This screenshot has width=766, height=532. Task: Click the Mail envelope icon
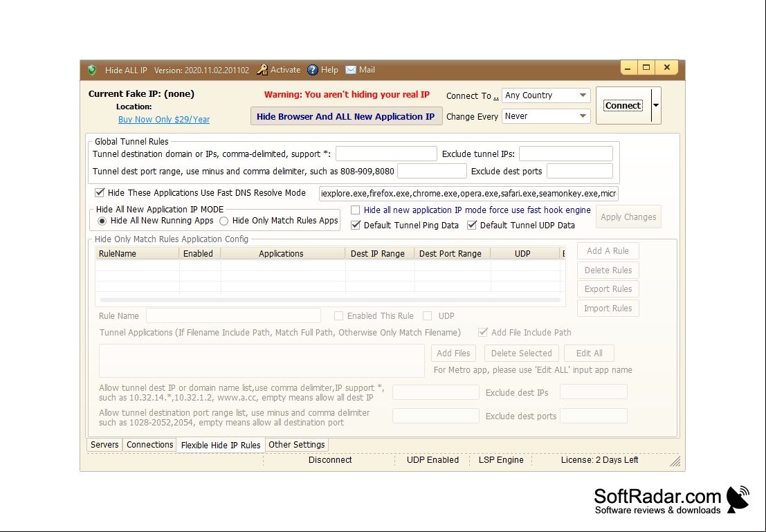tap(351, 70)
